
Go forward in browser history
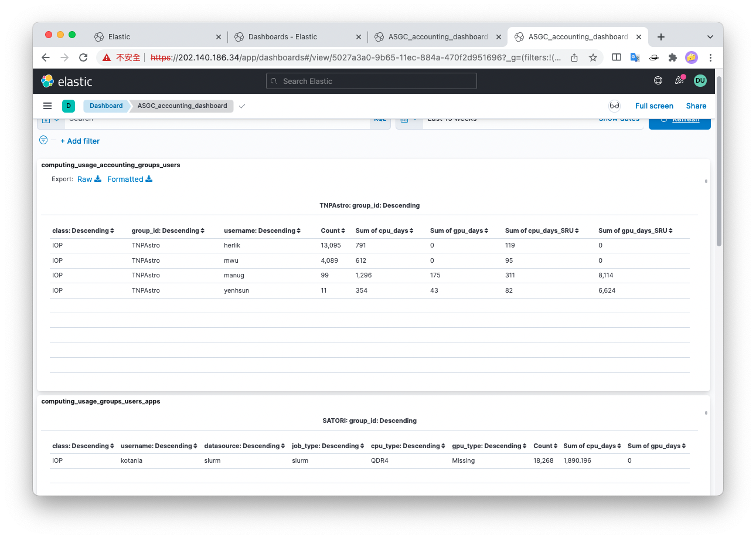click(64, 57)
